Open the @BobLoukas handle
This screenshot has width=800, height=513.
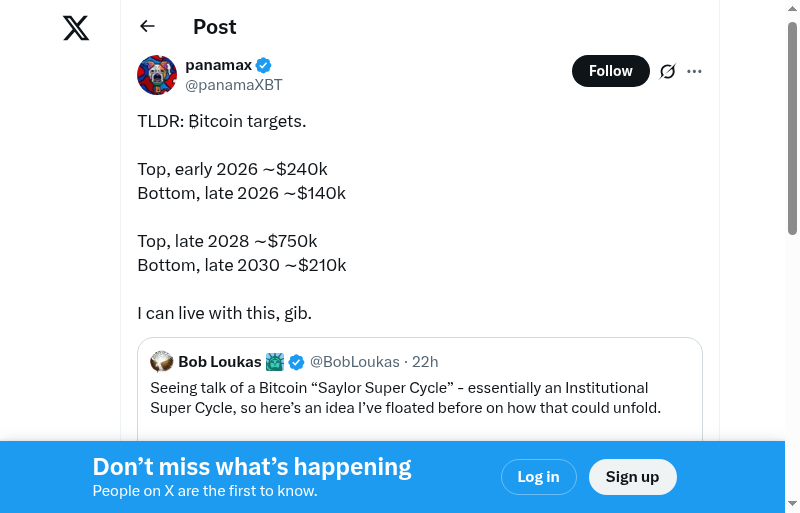[x=354, y=362]
